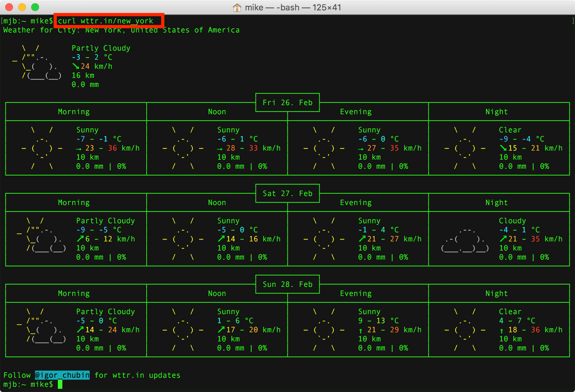Click the sun ASCII icon for Saturday evening
The height and width of the screenshot is (392, 575).
(324, 239)
